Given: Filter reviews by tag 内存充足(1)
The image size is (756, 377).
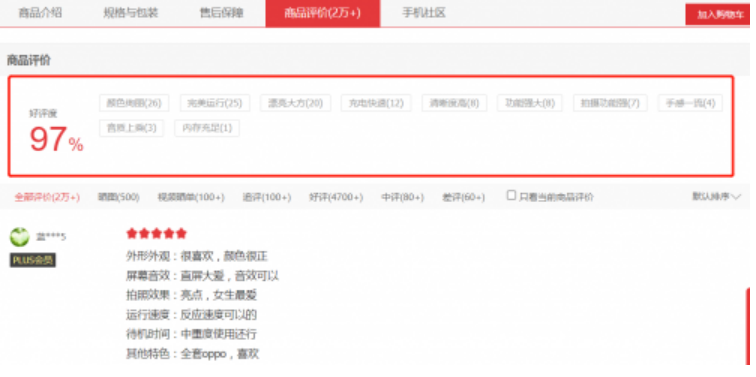Looking at the screenshot, I should (207, 128).
